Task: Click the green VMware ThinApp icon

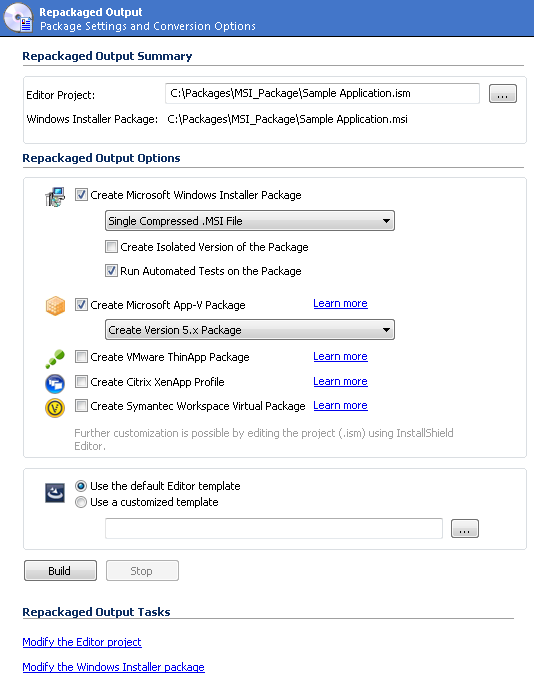Action: [x=55, y=359]
